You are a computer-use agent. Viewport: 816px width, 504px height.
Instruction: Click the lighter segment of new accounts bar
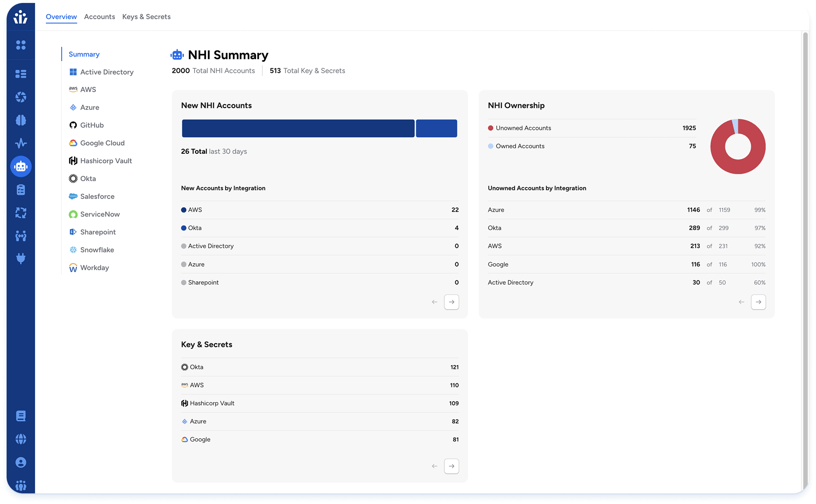click(x=436, y=128)
